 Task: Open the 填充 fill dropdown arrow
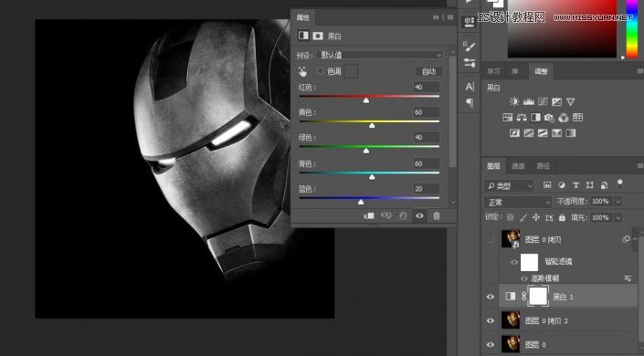(618, 217)
